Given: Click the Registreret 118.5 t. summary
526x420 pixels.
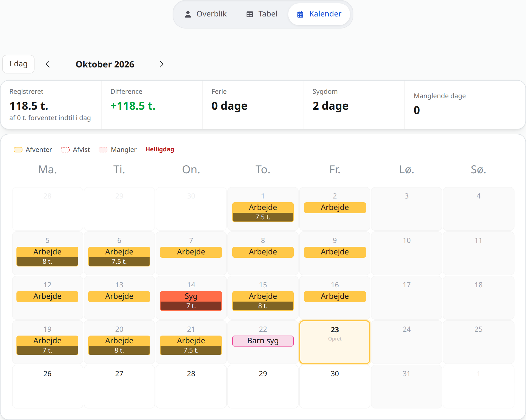Looking at the screenshot, I should tap(51, 105).
